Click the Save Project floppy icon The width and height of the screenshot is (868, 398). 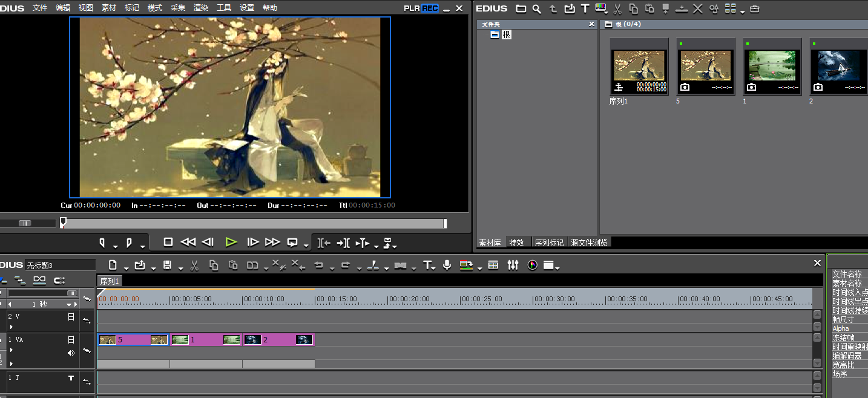[x=167, y=265]
